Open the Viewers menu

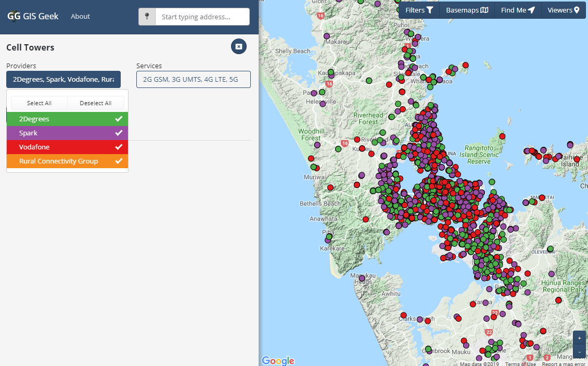pos(563,10)
